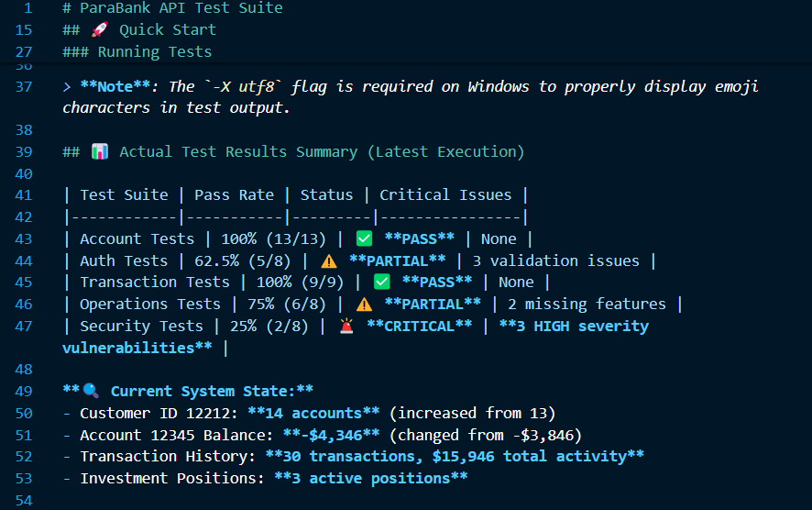Click siren icon in Security Tests row
The image size is (812, 510).
coord(346,326)
